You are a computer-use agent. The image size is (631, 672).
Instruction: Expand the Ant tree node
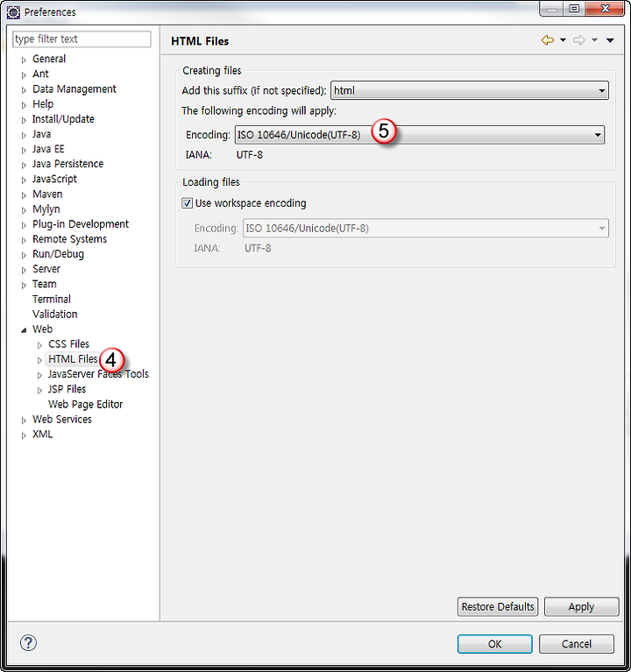pos(24,75)
